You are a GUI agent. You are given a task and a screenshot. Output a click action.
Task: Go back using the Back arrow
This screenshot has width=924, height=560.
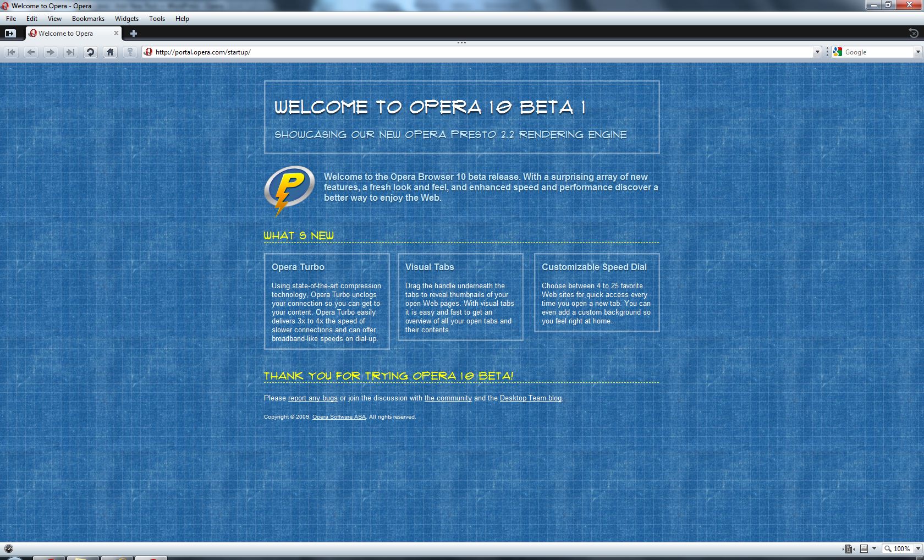click(31, 52)
